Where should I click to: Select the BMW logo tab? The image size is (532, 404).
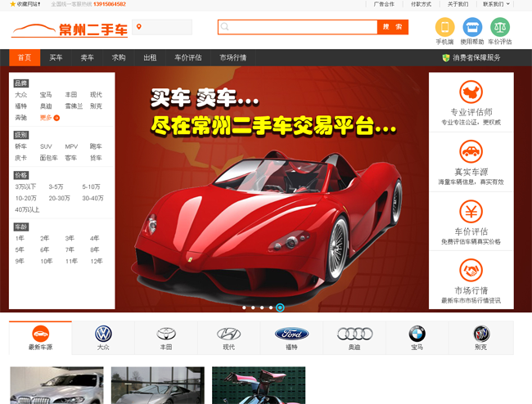point(417,338)
